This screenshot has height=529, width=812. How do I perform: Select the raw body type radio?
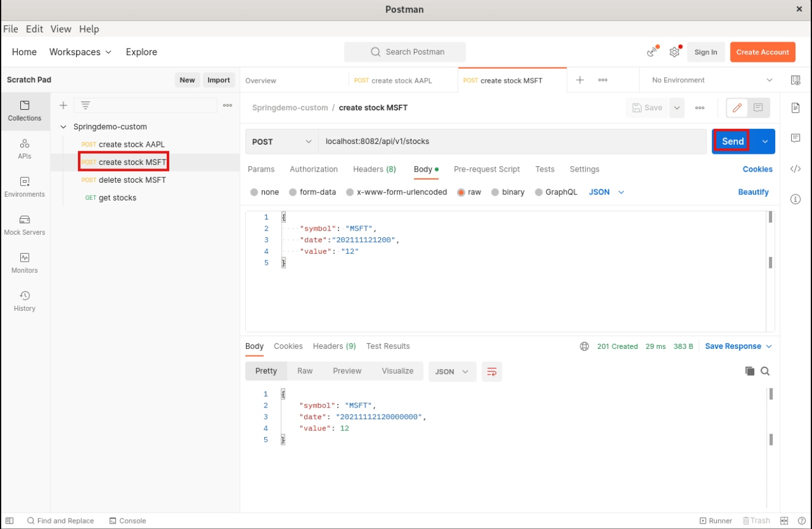coord(461,192)
